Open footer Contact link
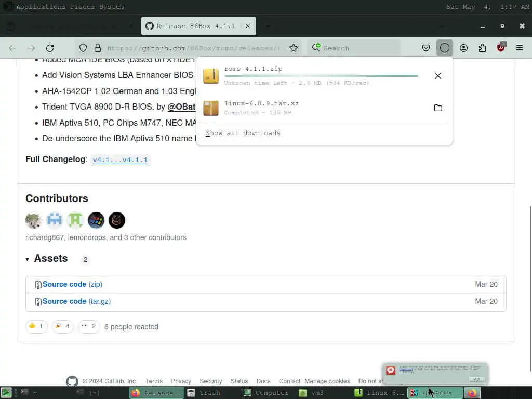This screenshot has height=399, width=532. [x=289, y=381]
